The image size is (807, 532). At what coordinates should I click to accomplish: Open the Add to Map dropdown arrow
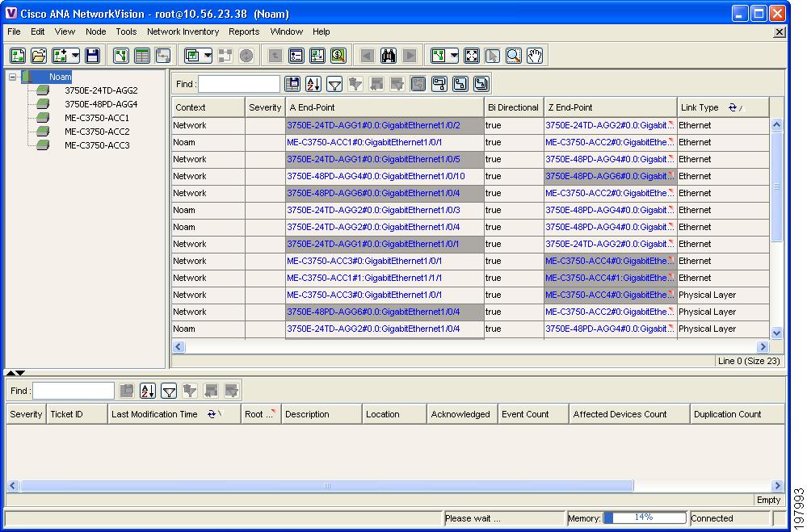click(x=75, y=56)
